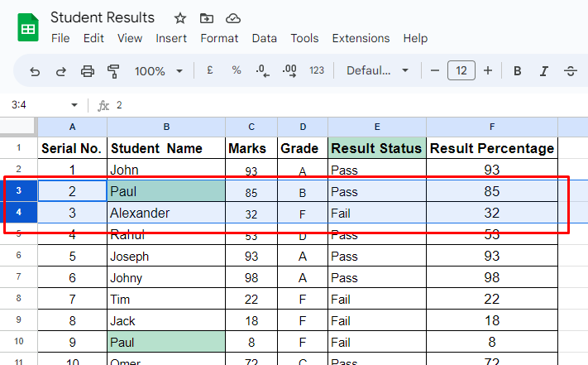Select the cell containing John
Image resolution: width=588 pixels, height=365 pixels.
(166, 170)
